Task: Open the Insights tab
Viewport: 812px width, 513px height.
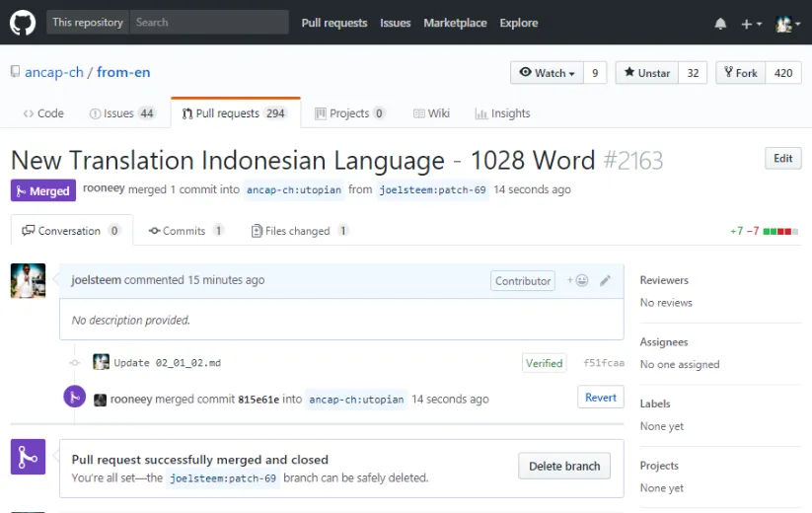Action: (503, 113)
